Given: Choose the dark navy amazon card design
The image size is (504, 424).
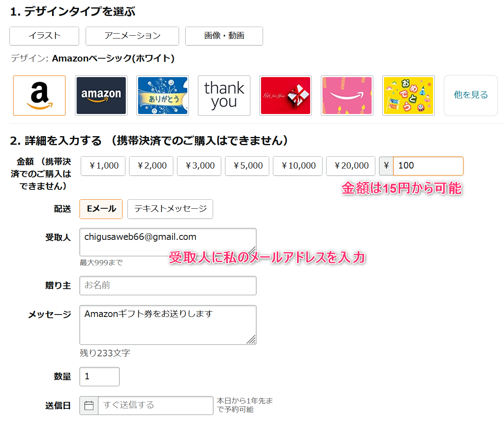Looking at the screenshot, I should (x=101, y=96).
